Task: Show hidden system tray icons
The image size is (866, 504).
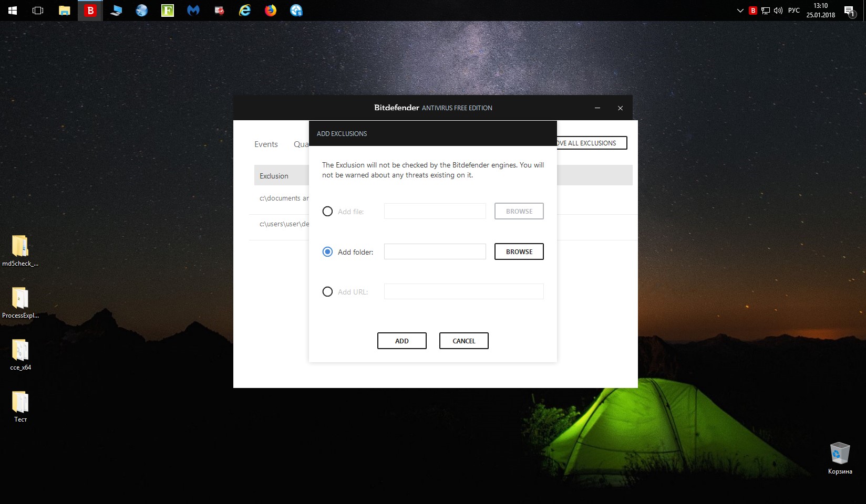Action: pyautogui.click(x=740, y=10)
